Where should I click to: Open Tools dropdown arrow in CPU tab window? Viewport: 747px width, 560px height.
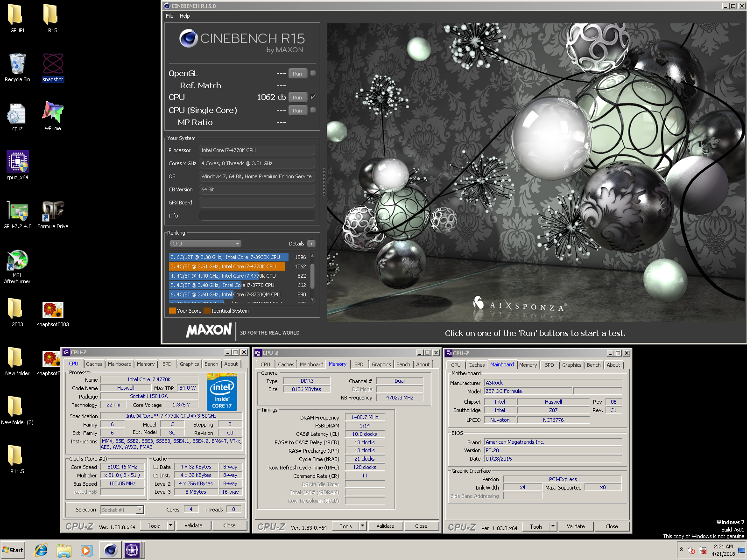coord(171,525)
